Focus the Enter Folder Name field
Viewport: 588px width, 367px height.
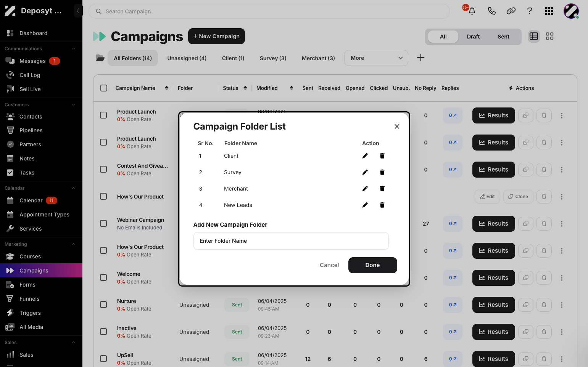[x=291, y=241]
